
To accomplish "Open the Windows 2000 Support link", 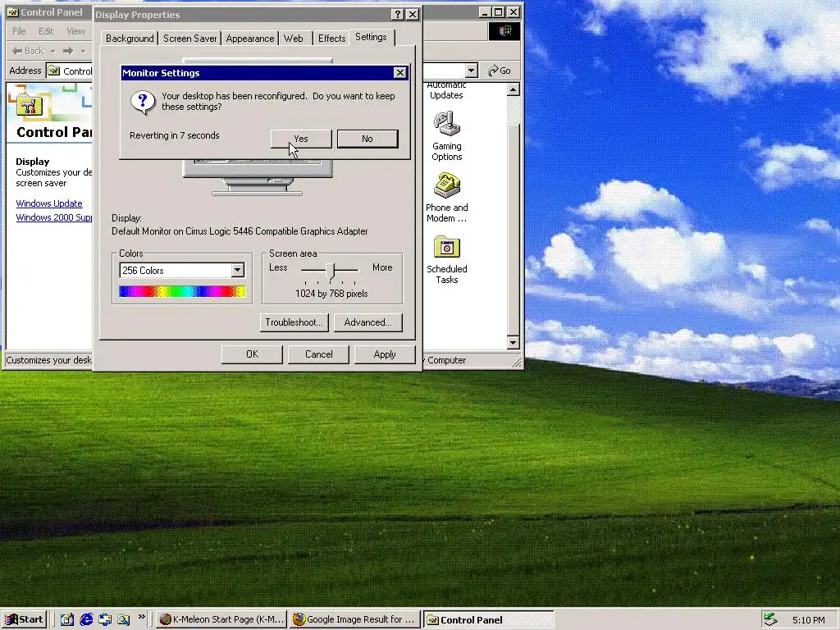I will click(x=53, y=217).
